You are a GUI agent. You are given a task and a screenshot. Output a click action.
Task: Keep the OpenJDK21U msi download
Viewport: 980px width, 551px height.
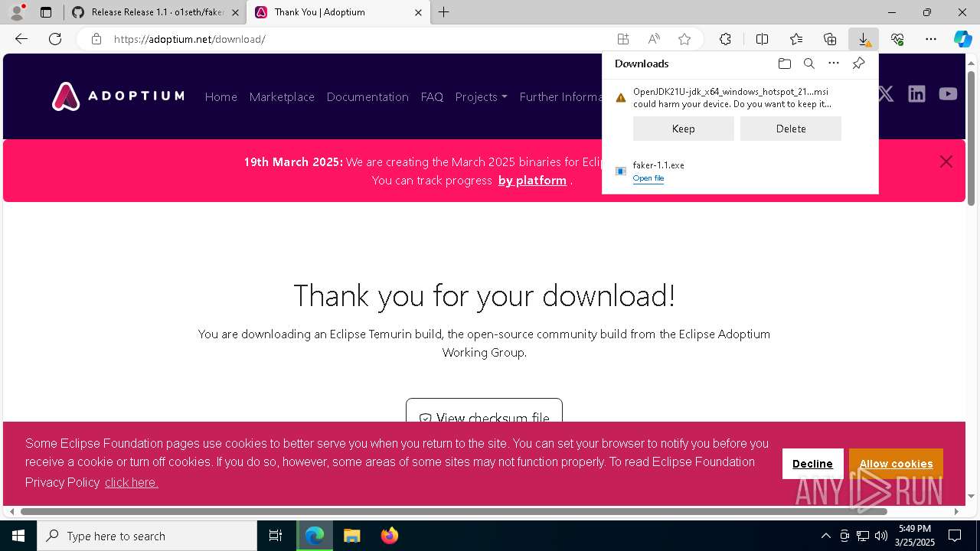pyautogui.click(x=684, y=129)
